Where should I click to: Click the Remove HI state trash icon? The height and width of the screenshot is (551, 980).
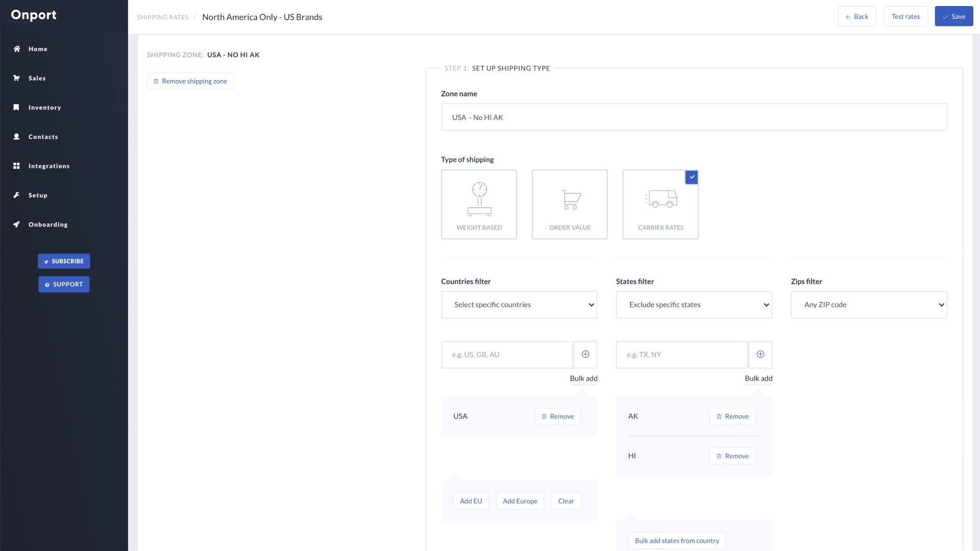coord(719,456)
